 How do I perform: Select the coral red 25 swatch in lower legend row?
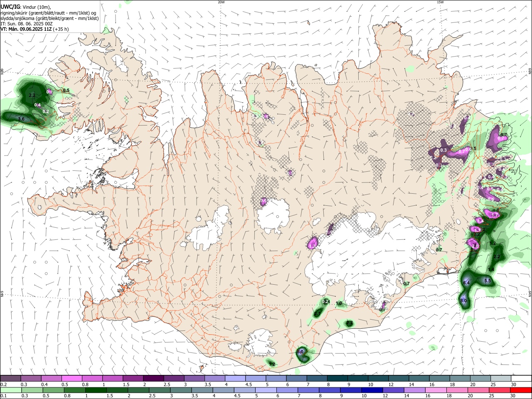(500, 390)
